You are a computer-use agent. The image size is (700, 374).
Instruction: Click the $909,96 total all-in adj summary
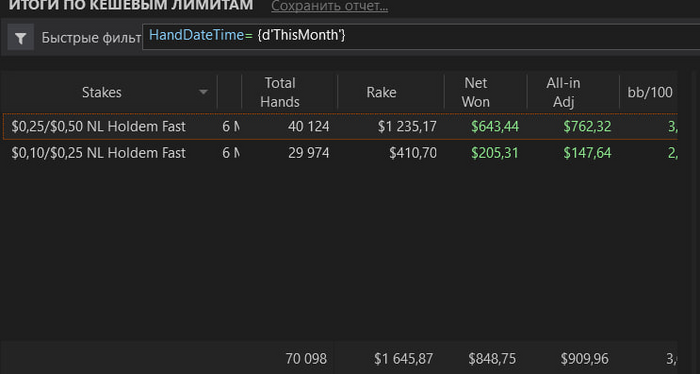pyautogui.click(x=584, y=359)
